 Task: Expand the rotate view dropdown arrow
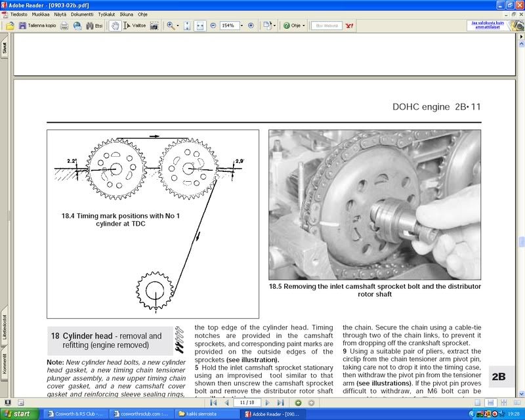(274, 26)
